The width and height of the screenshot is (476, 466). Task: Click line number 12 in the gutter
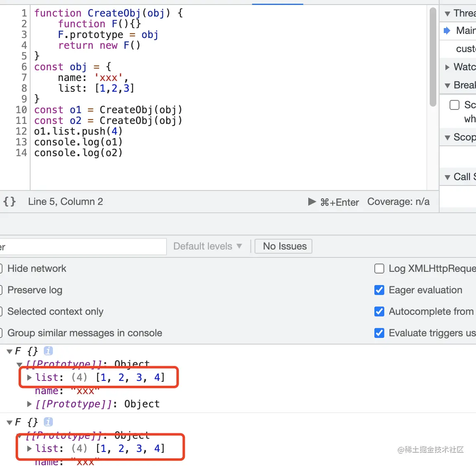pos(21,131)
